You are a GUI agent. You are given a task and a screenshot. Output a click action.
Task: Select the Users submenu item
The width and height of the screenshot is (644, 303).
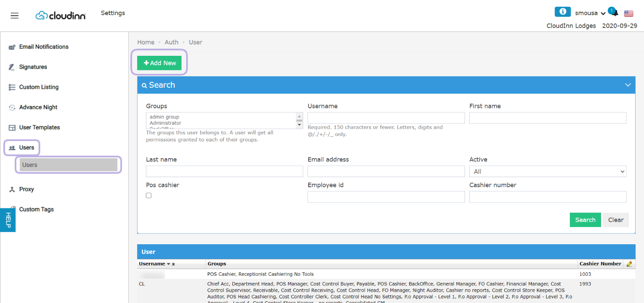(69, 165)
